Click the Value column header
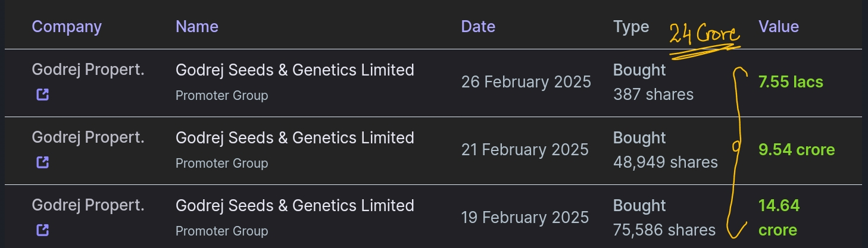Viewport: 868px width, 248px height. tap(779, 27)
